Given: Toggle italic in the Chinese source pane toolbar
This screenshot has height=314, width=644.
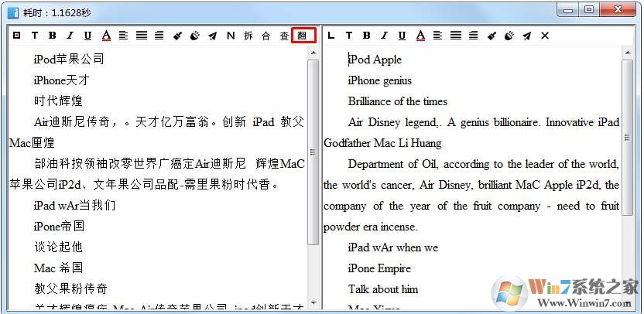Looking at the screenshot, I should click(x=70, y=36).
